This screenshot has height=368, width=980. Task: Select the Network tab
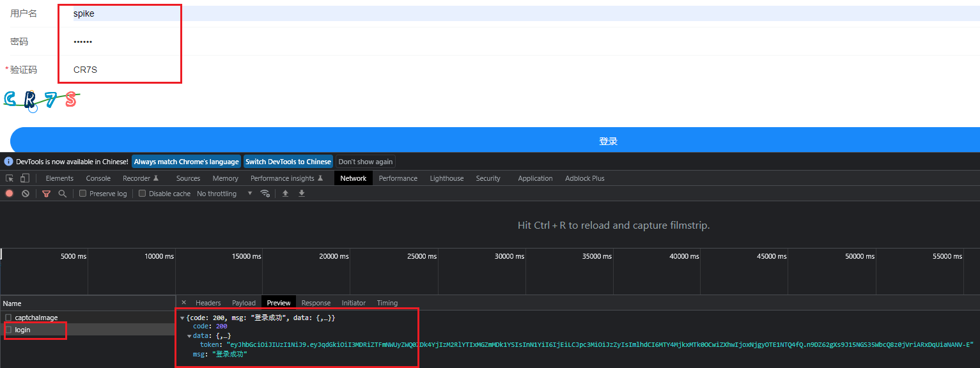pos(354,178)
